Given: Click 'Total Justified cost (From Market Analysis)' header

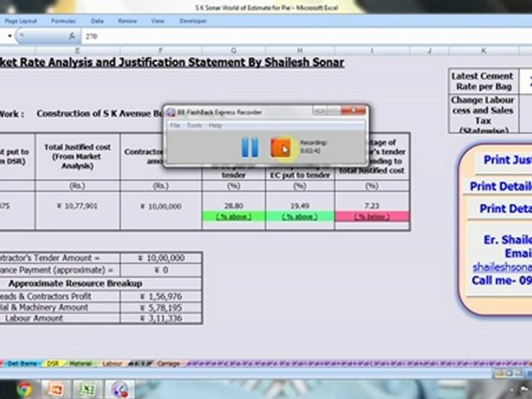Looking at the screenshot, I should point(78,156).
